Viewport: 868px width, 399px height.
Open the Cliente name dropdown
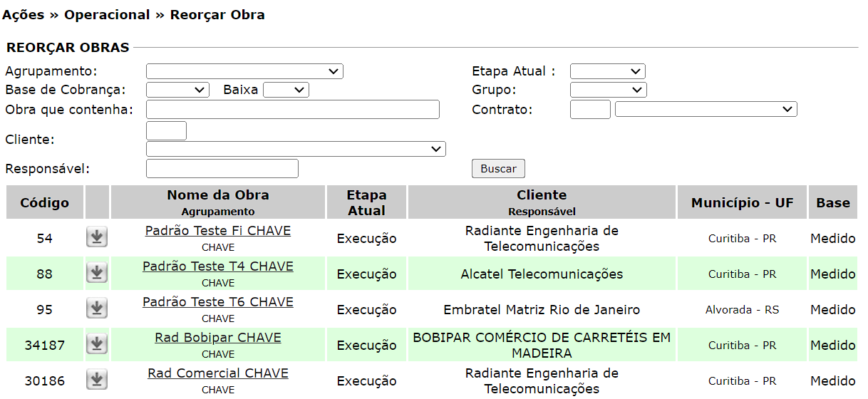click(x=296, y=149)
